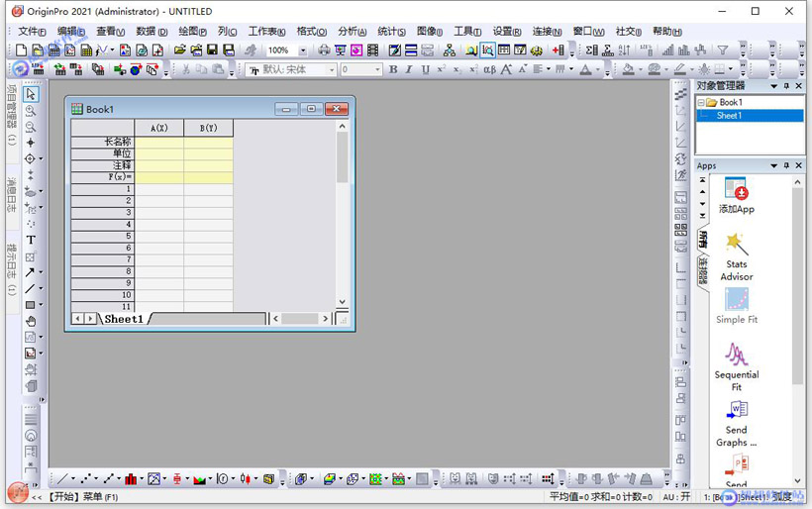Toggle Bold text formatting
Viewport: 812px width, 509px height.
[393, 69]
